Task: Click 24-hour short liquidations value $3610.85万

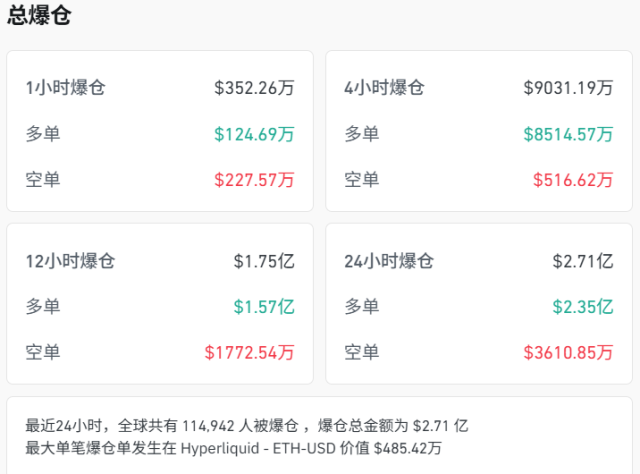Action: point(568,352)
